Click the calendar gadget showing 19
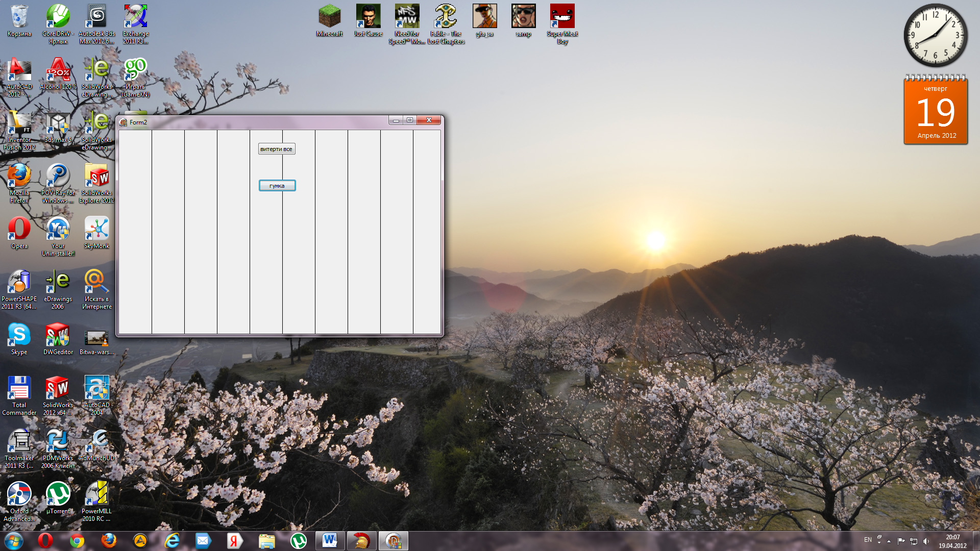Image resolution: width=980 pixels, height=551 pixels. [x=936, y=111]
